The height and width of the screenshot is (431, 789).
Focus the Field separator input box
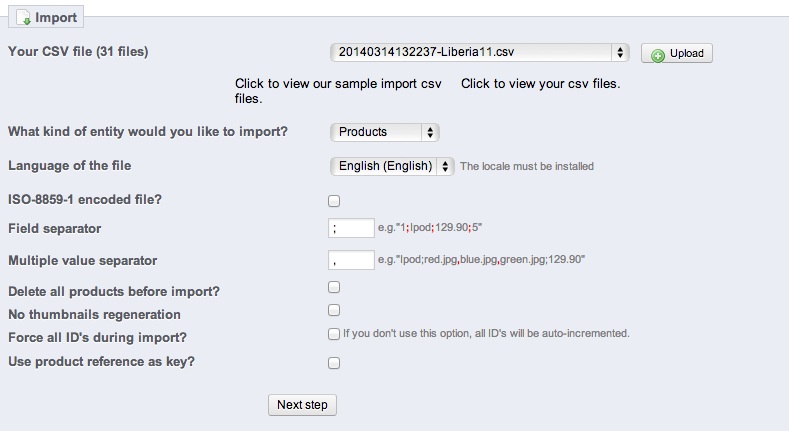pyautogui.click(x=351, y=228)
